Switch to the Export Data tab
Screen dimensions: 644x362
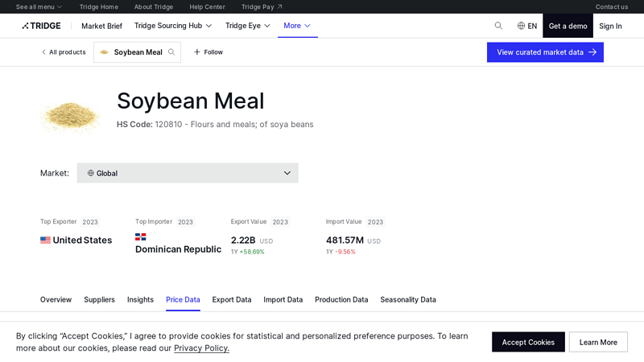click(232, 299)
